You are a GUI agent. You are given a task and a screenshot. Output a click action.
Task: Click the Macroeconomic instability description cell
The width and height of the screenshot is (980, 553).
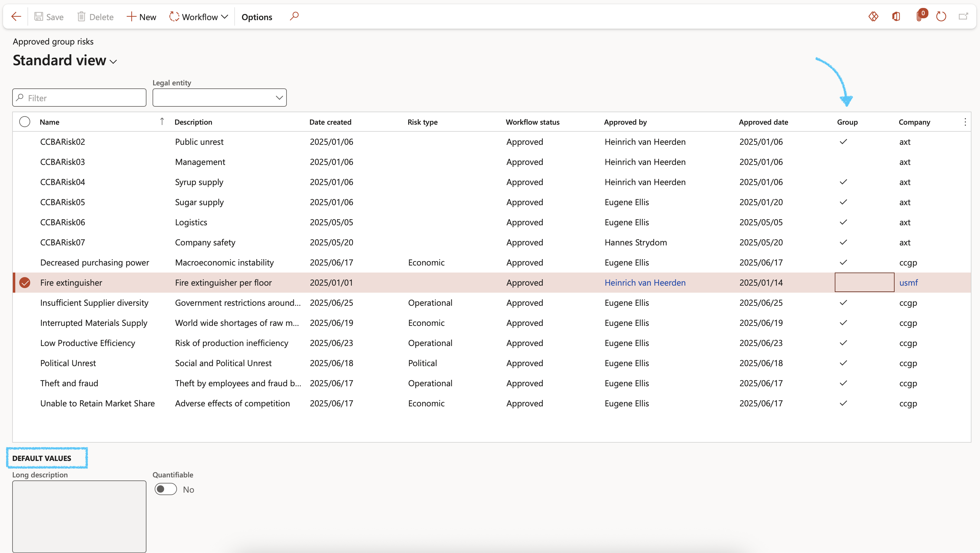pos(224,262)
